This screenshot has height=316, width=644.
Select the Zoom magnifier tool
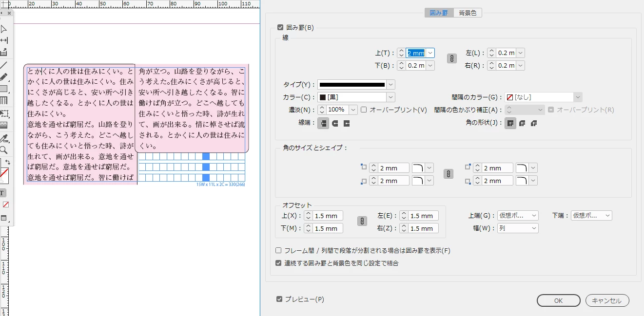tap(4, 150)
